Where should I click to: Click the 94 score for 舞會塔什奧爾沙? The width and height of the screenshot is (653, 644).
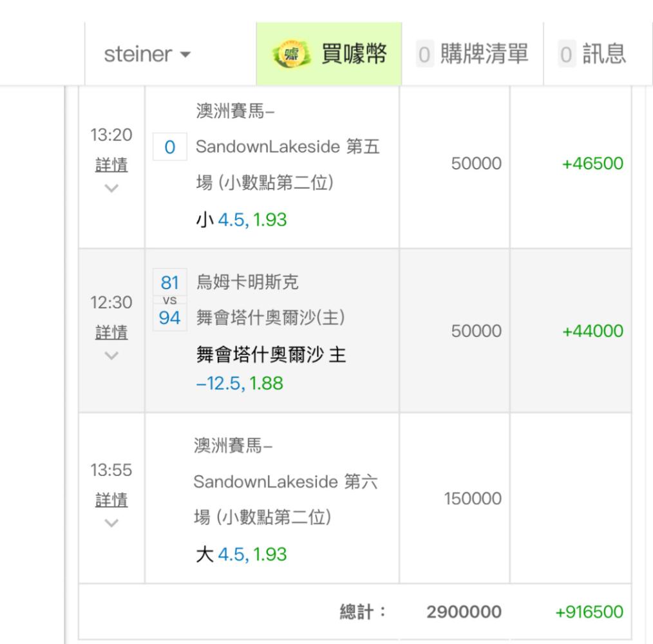coord(170,317)
